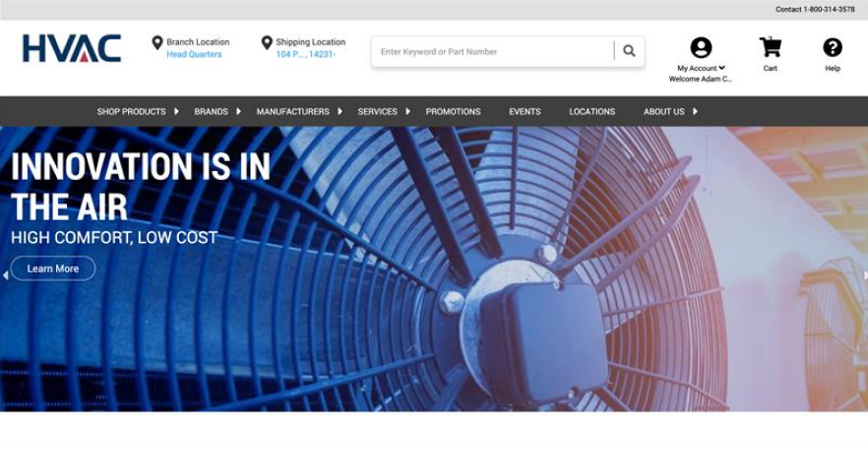The image size is (868, 466).
Task: Expand the Brands menu arrow
Action: pos(238,111)
